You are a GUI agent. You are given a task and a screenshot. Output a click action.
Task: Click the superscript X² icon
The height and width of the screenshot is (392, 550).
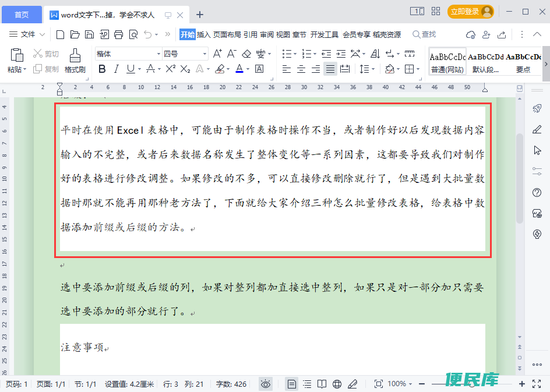click(171, 69)
